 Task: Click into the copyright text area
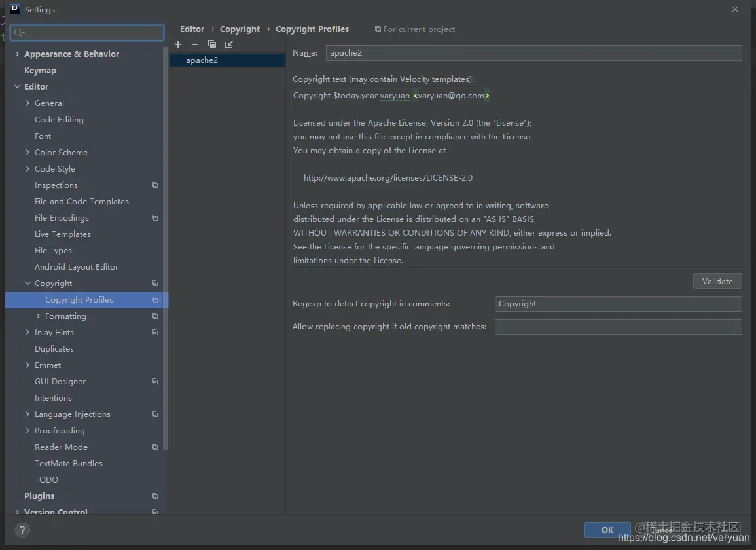518,178
